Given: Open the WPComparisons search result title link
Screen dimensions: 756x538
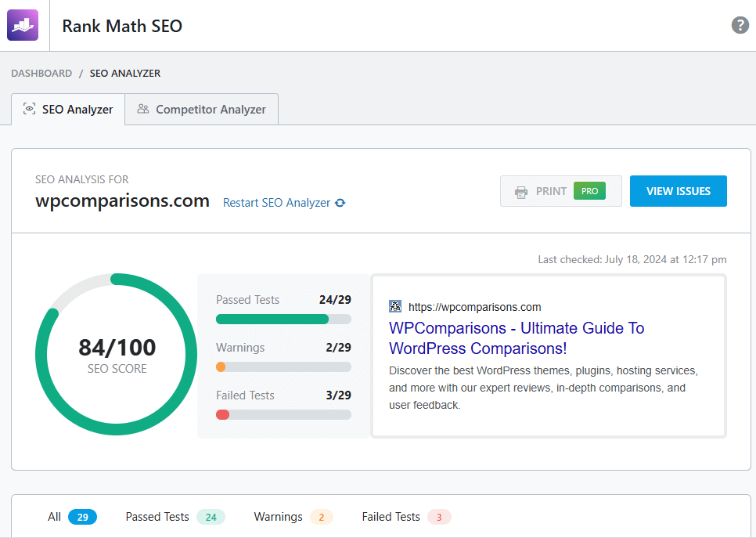Looking at the screenshot, I should (517, 338).
